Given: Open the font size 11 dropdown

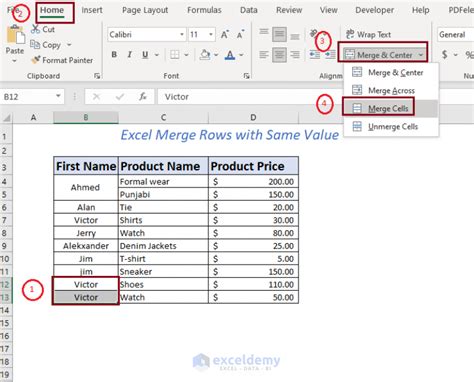Looking at the screenshot, I should coord(211,34).
